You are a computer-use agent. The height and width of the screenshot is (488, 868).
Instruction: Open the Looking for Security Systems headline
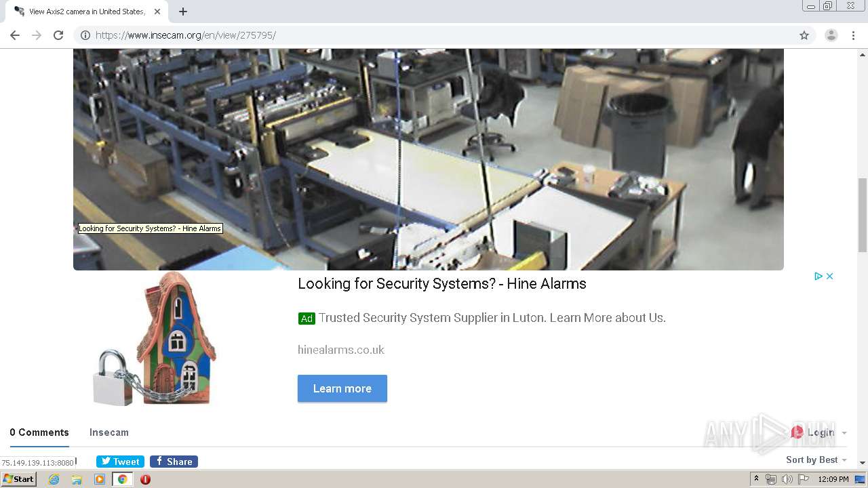coord(442,284)
